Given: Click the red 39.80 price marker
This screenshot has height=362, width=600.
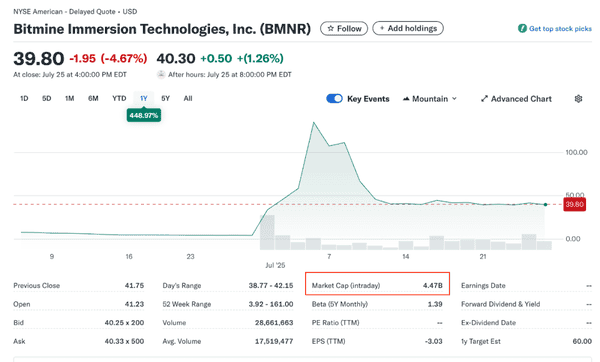Looking at the screenshot, I should pyautogui.click(x=574, y=204).
